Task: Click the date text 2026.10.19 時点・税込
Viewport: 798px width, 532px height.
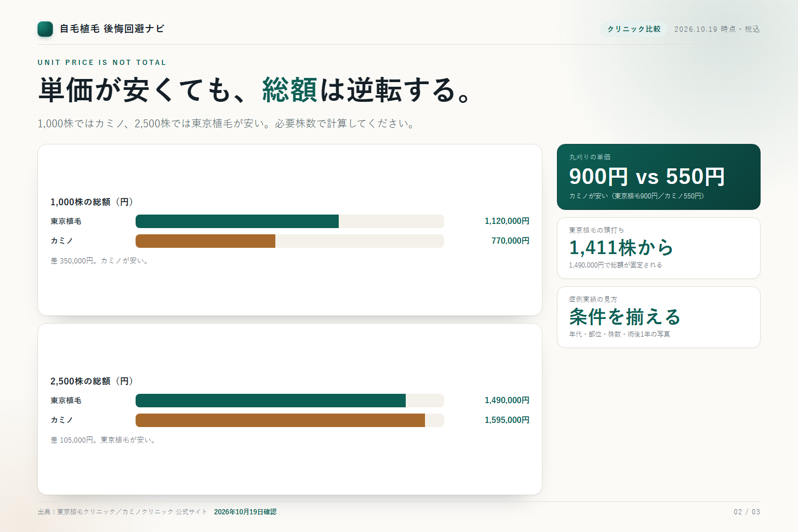Action: coord(717,29)
